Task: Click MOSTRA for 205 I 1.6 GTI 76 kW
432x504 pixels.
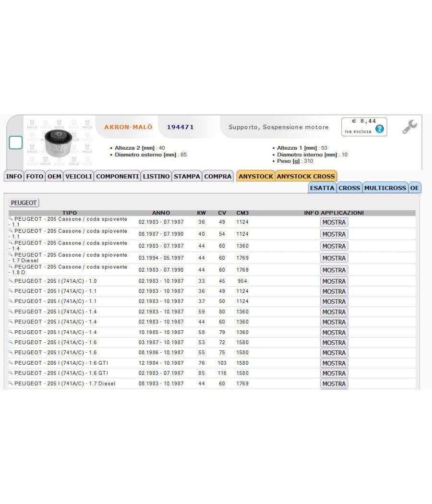Action: coord(334,363)
